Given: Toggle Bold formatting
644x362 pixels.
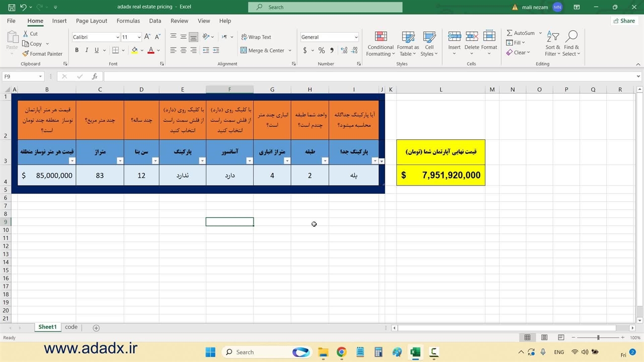Looking at the screenshot, I should pyautogui.click(x=77, y=50).
